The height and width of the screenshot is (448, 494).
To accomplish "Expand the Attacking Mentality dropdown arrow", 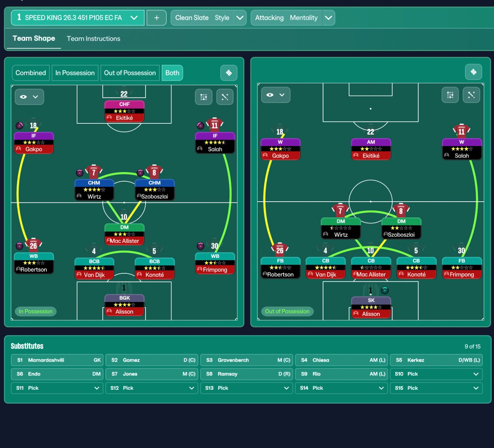I will click(x=328, y=18).
